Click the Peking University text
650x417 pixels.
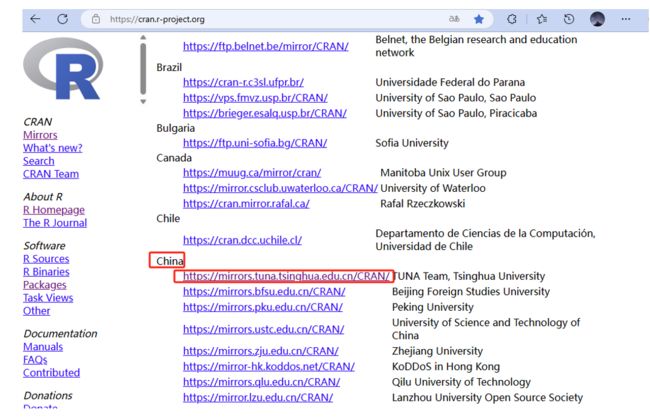(433, 308)
